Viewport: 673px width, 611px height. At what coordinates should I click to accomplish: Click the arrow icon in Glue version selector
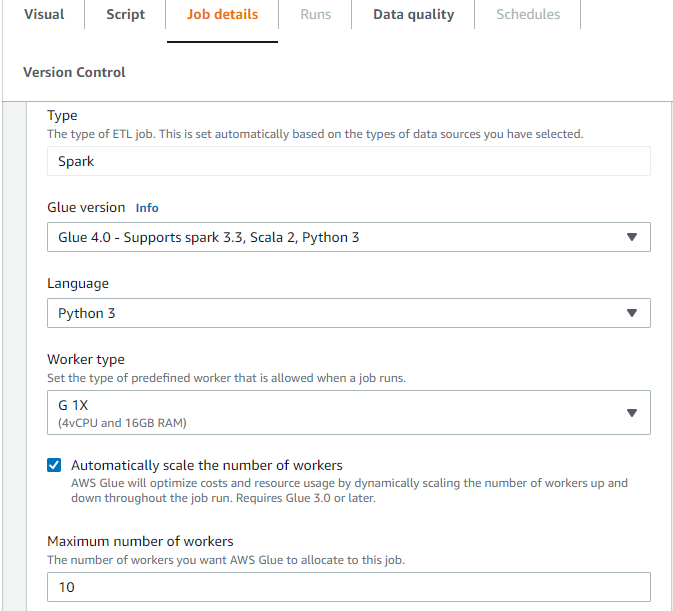(631, 237)
